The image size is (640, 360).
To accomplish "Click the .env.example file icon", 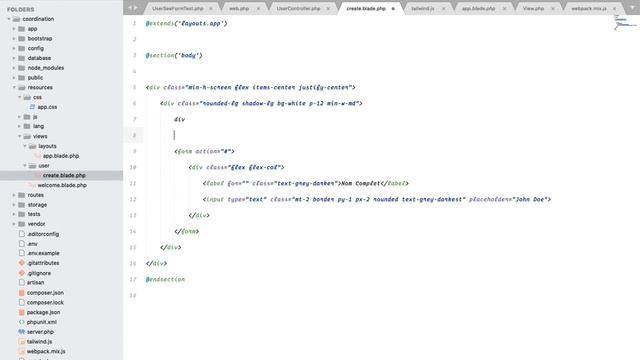I will (22, 253).
